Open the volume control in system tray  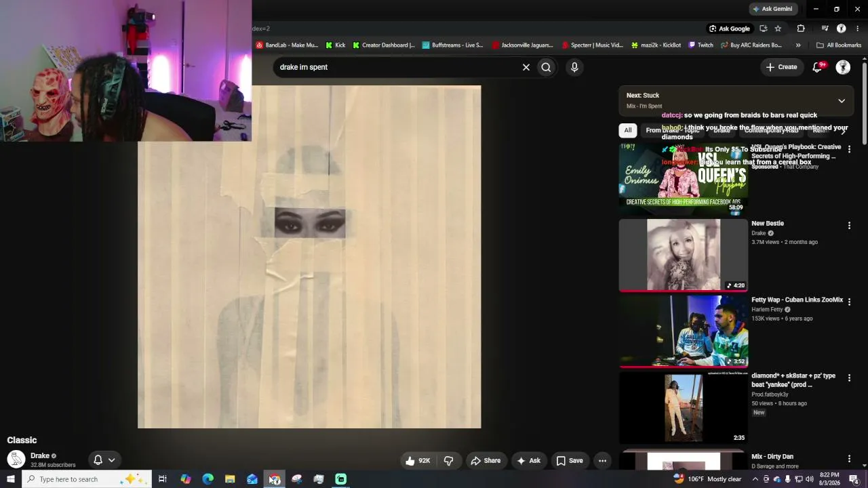809,479
